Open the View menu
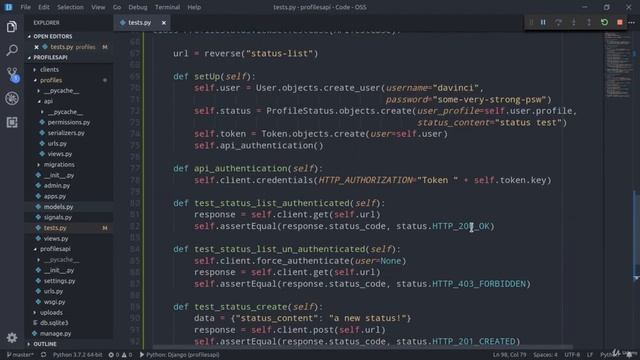This screenshot has height=360, width=640. [98, 7]
